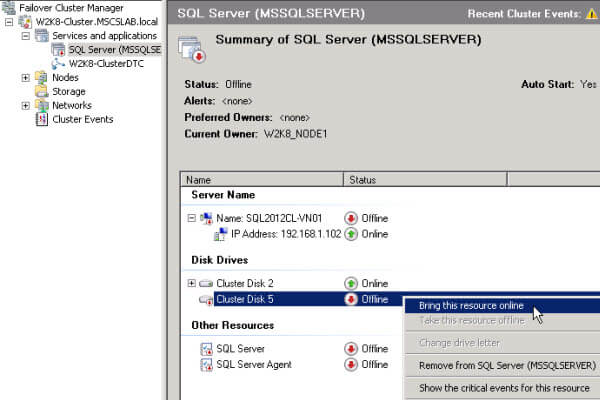
Task: Choose Take this resource offline
Action: click(x=502, y=320)
